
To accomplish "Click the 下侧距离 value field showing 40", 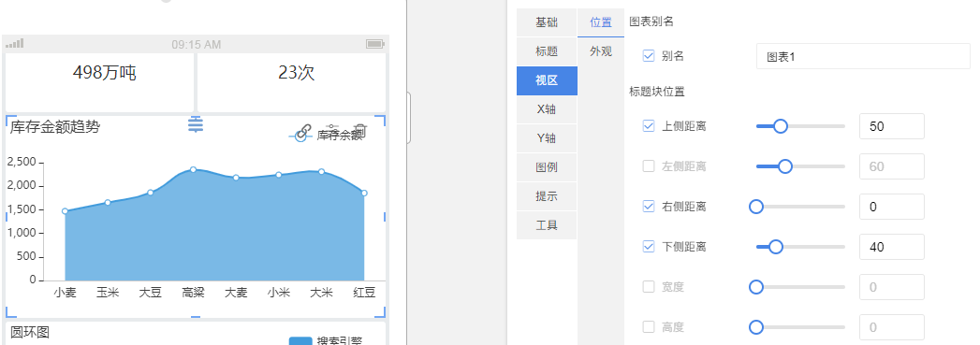I will coord(892,247).
